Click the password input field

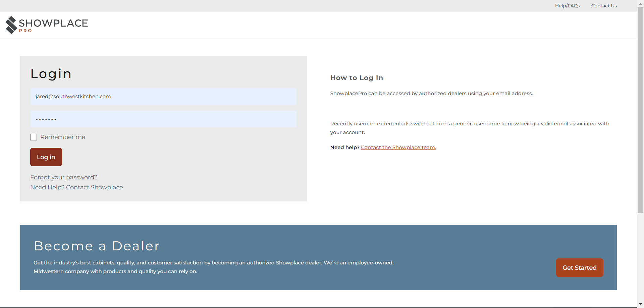[x=163, y=119]
